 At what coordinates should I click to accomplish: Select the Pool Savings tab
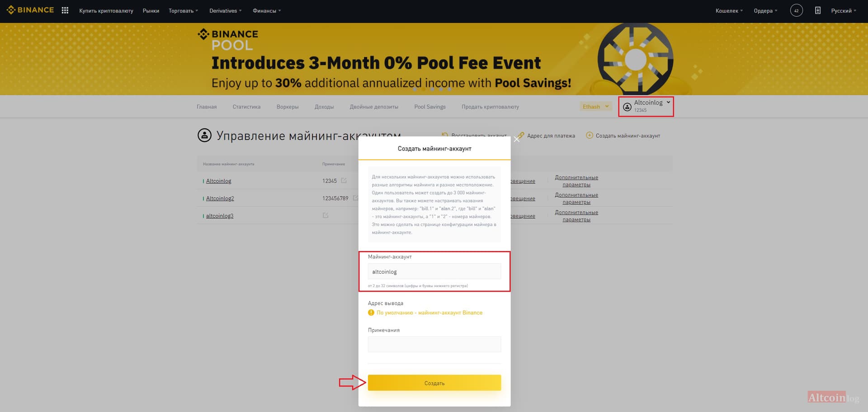(430, 107)
